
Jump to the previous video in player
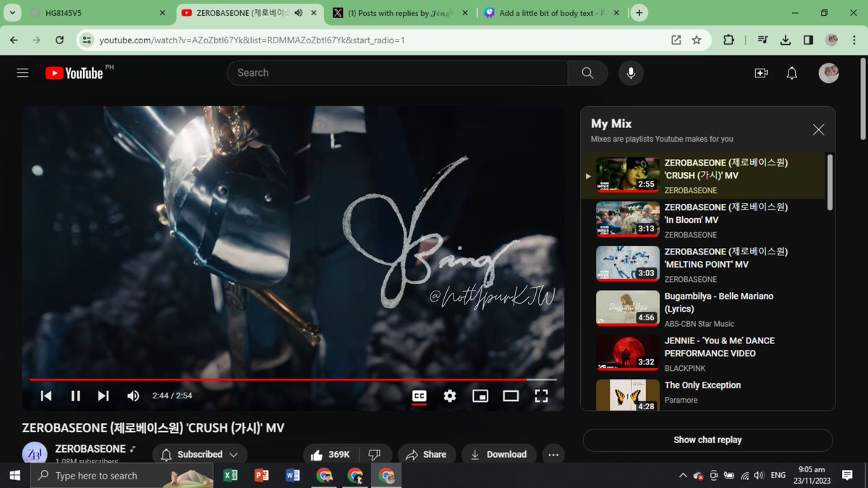[46, 395]
